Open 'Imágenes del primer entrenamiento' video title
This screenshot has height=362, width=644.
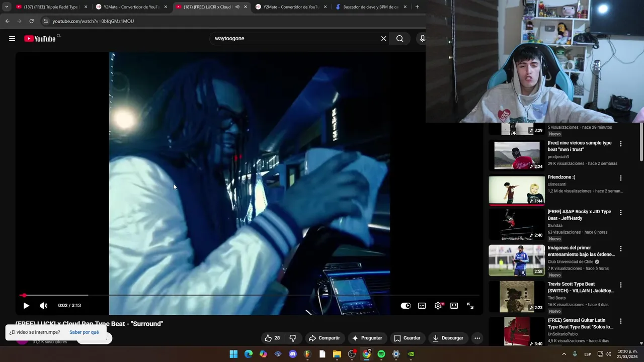[x=581, y=251]
